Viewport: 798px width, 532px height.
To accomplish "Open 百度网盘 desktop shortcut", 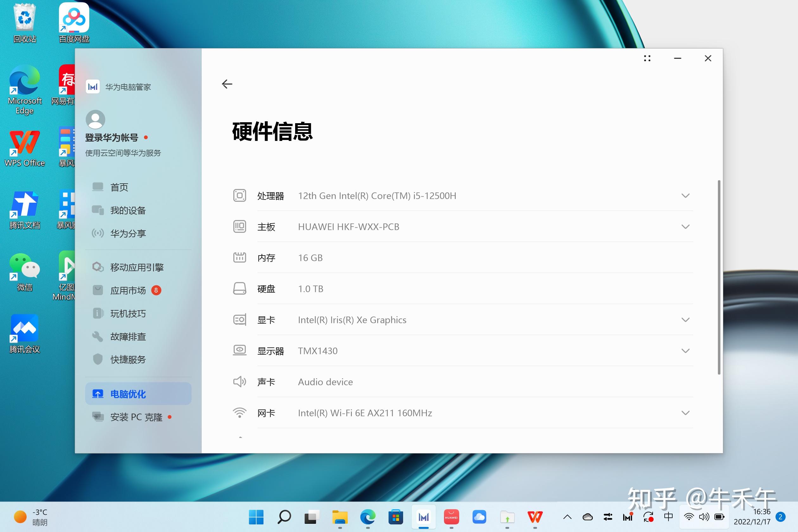I will 74,23.
